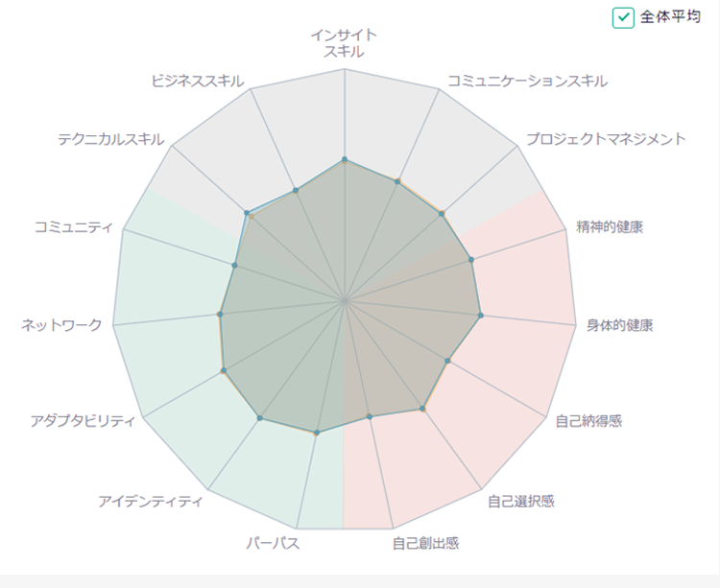Click the プロジェクトマネジメント axis label
The image size is (720, 588).
click(606, 138)
